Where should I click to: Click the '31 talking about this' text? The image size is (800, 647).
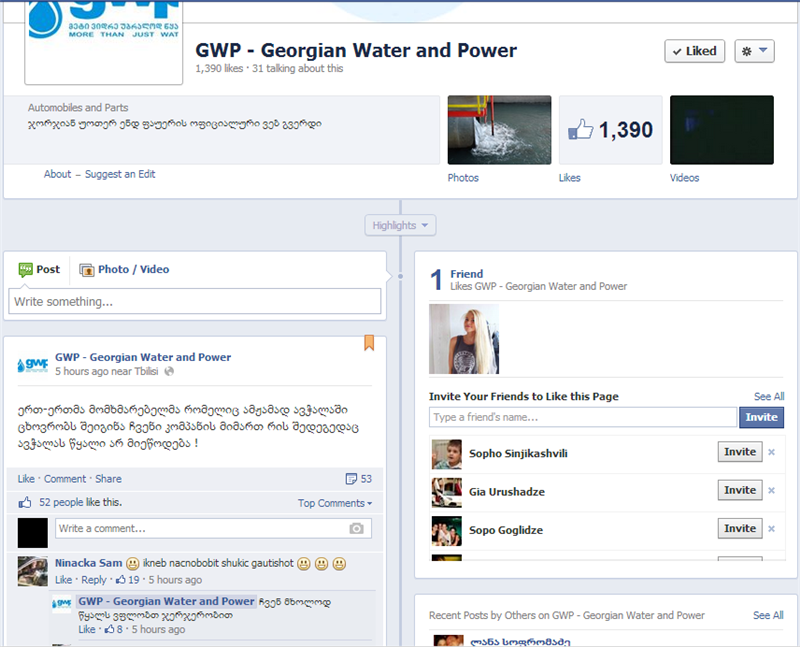pos(297,68)
